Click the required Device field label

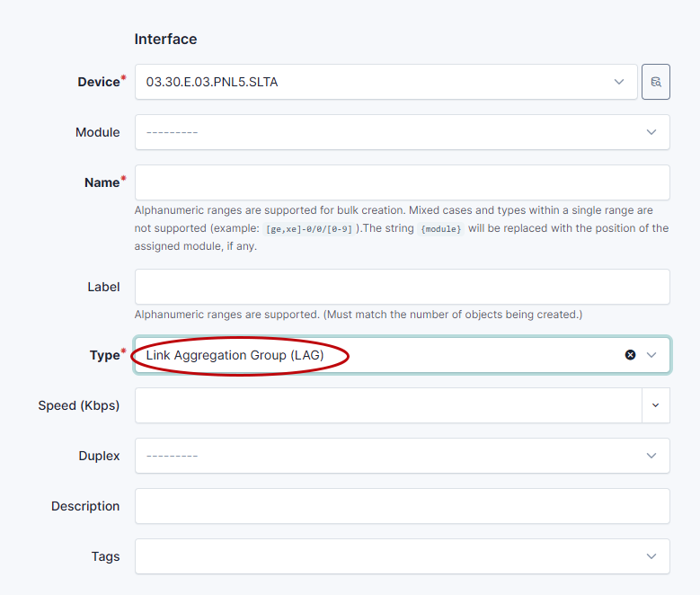click(x=98, y=82)
